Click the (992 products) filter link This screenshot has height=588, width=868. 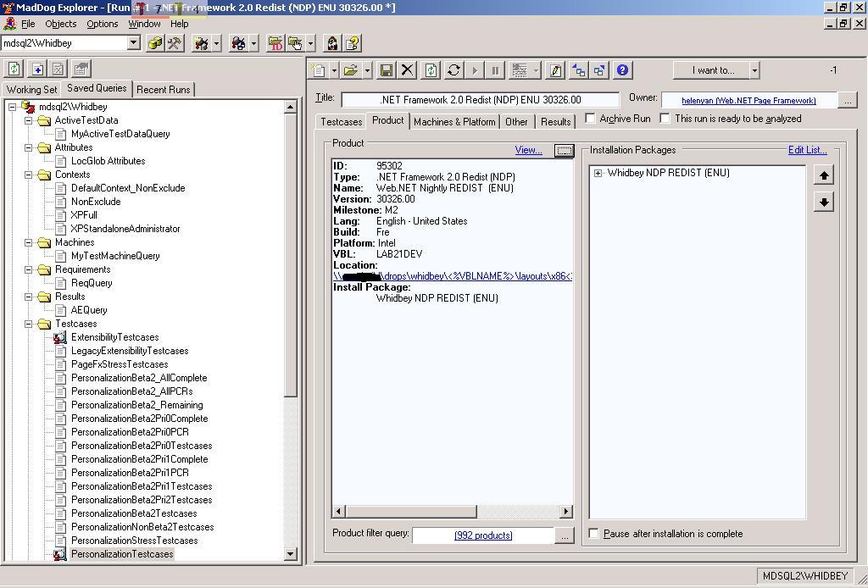click(482, 535)
